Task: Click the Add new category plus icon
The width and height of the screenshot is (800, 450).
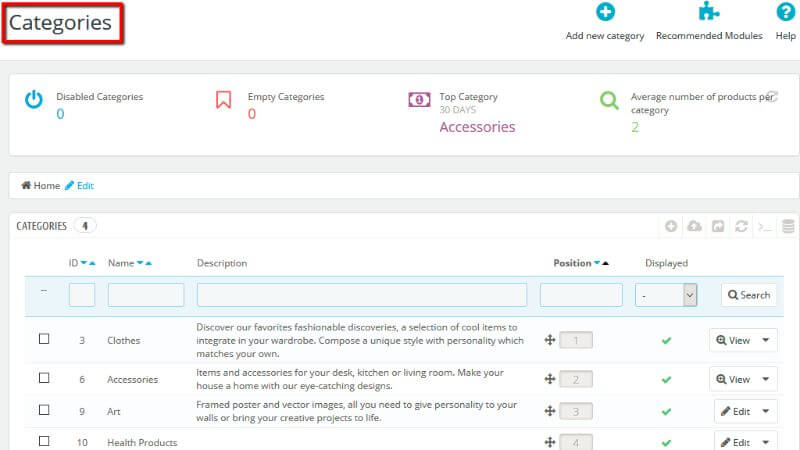Action: [605, 12]
